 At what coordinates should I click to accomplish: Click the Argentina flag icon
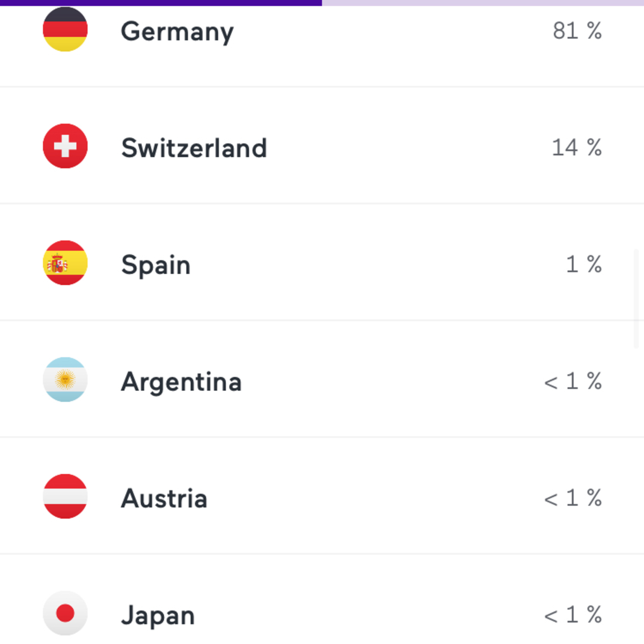65,379
